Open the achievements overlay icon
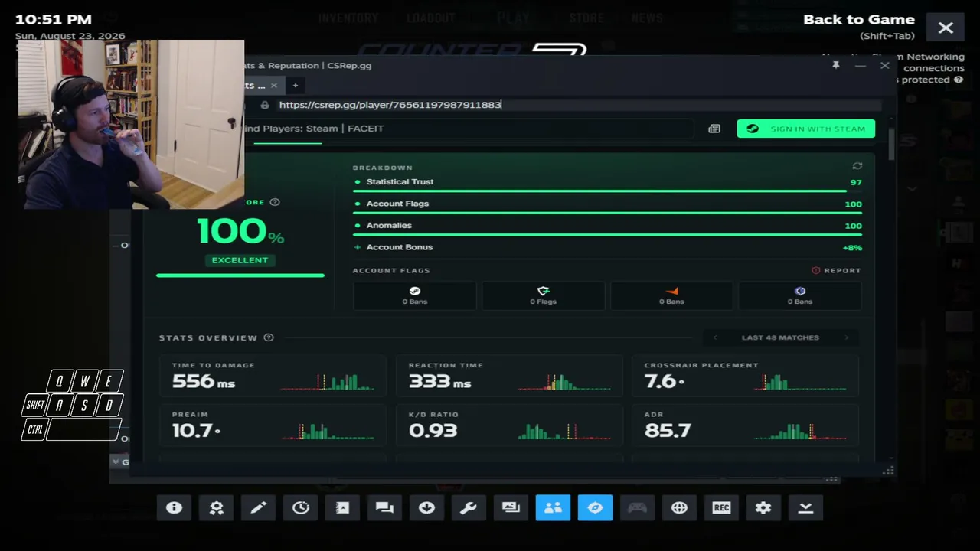980x551 pixels. pyautogui.click(x=216, y=507)
